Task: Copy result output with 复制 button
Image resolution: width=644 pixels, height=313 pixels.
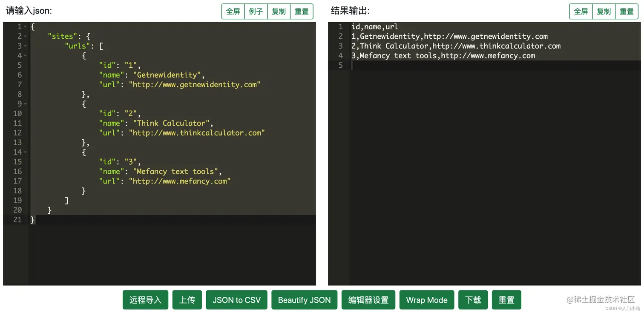Action: click(x=604, y=11)
